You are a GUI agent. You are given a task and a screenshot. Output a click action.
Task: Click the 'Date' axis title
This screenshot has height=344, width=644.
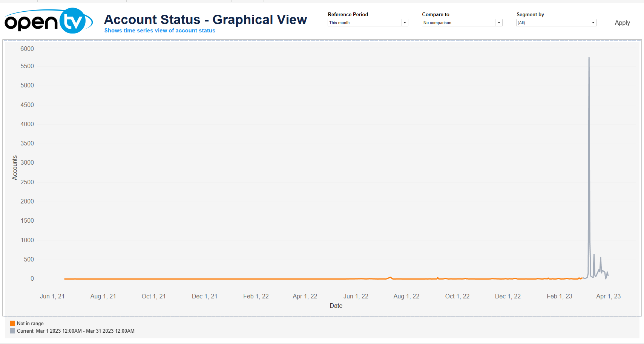pos(336,306)
